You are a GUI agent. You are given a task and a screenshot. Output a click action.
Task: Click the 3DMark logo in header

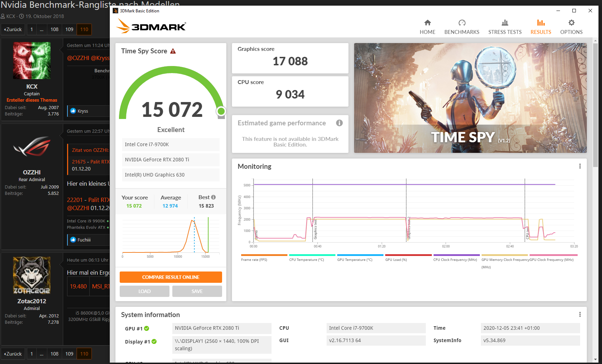[x=151, y=26]
